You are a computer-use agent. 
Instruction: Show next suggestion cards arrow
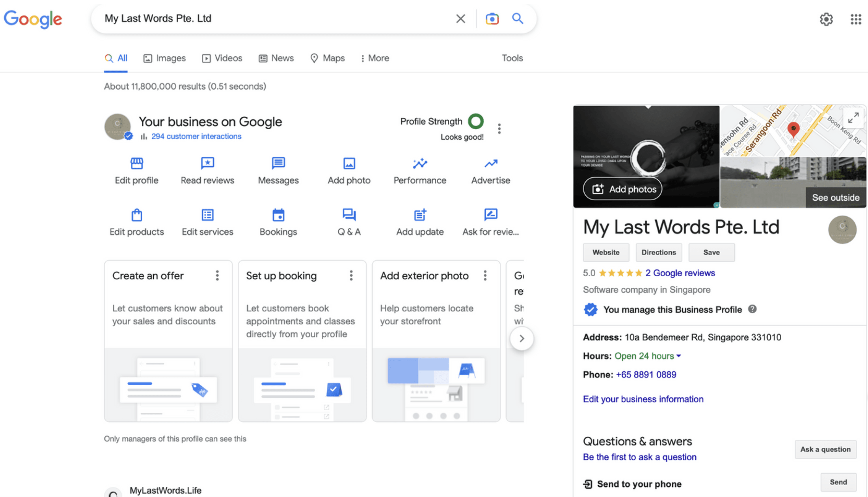click(x=522, y=338)
